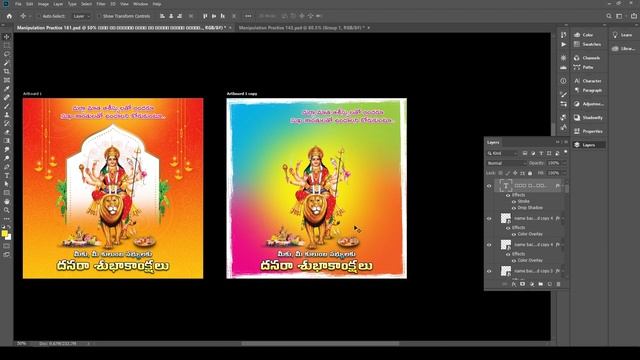
Task: Select the Lasso tool
Action: pyautogui.click(x=7, y=54)
